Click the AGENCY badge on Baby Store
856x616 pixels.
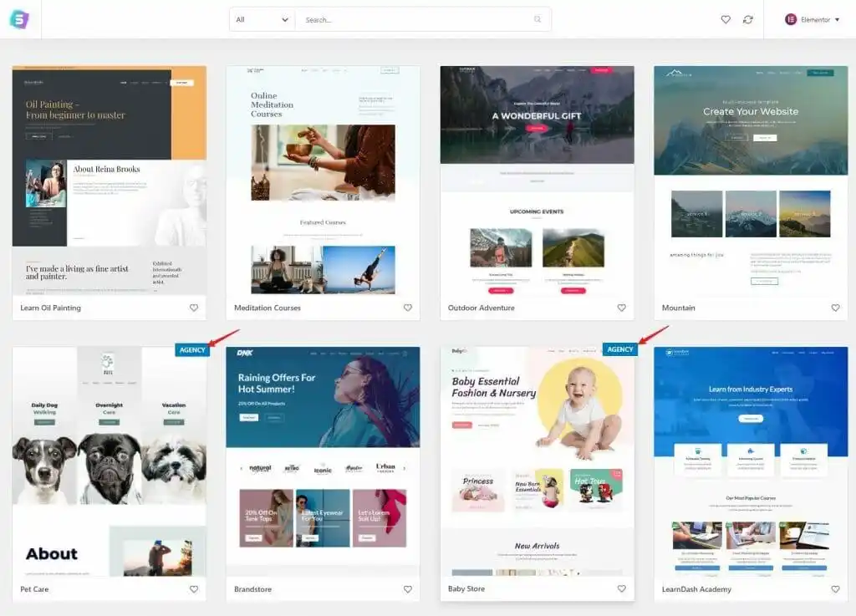point(619,349)
